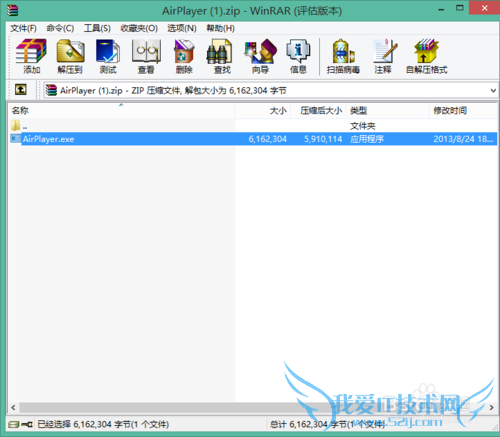Click the AirPlayer.exe file icon
Image resolution: width=500 pixels, height=437 pixels.
click(16, 138)
